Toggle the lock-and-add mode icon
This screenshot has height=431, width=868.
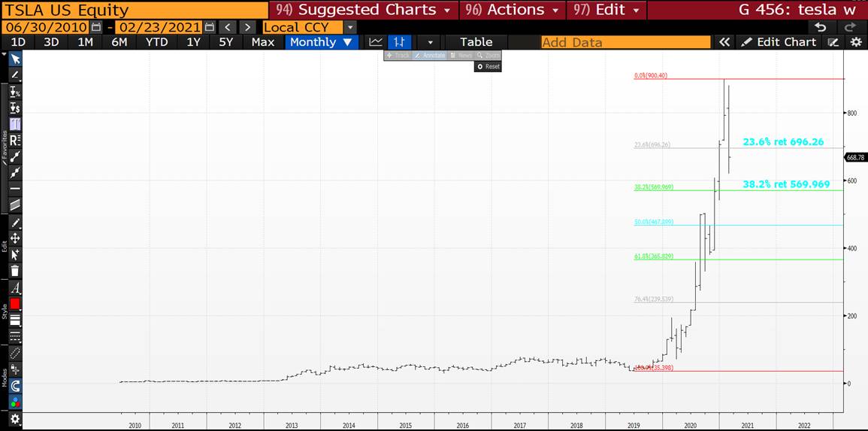click(x=16, y=369)
